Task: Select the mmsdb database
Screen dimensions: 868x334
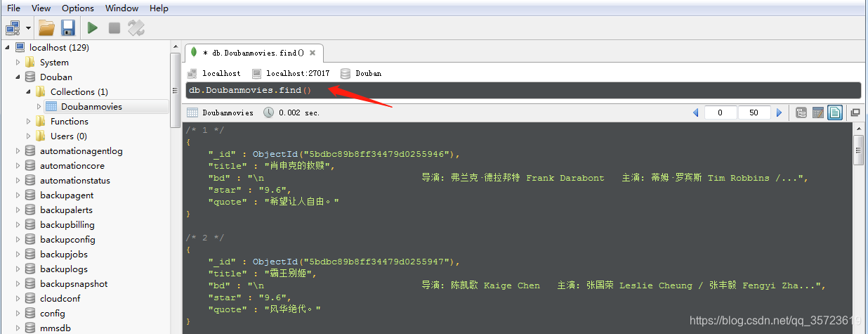Action: [x=55, y=328]
